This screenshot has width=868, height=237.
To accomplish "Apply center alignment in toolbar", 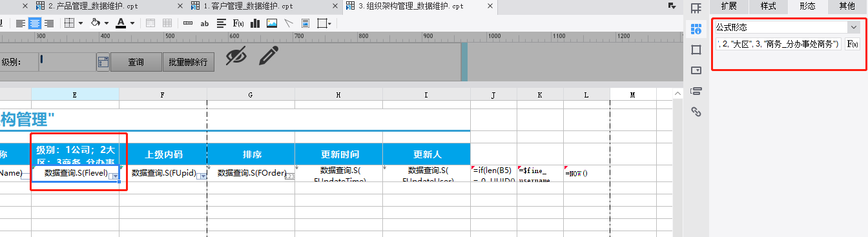I will point(34,23).
